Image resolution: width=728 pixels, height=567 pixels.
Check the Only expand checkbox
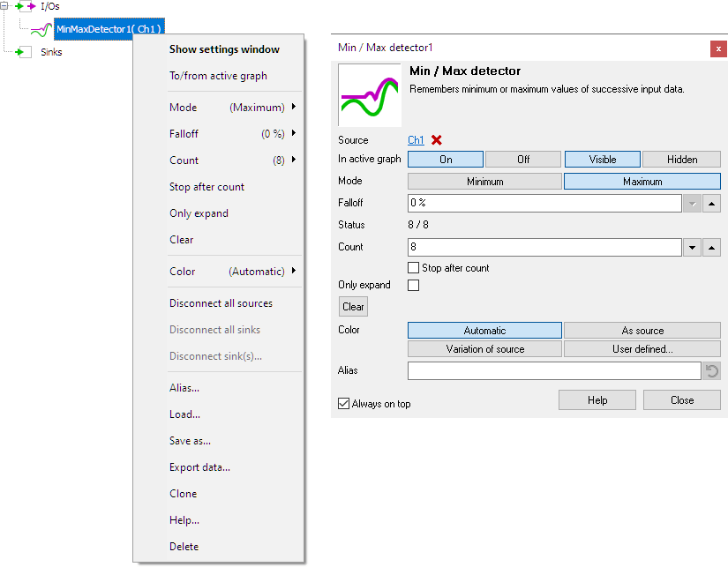(413, 285)
